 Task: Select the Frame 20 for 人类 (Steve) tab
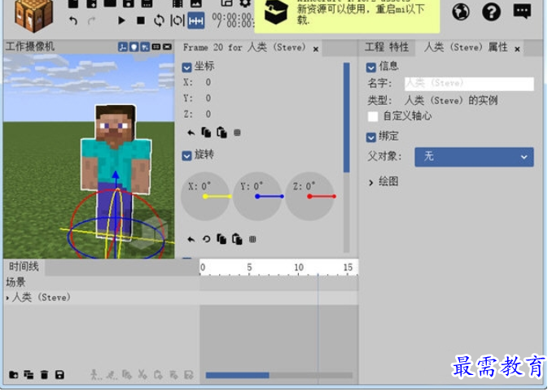pyautogui.click(x=244, y=47)
